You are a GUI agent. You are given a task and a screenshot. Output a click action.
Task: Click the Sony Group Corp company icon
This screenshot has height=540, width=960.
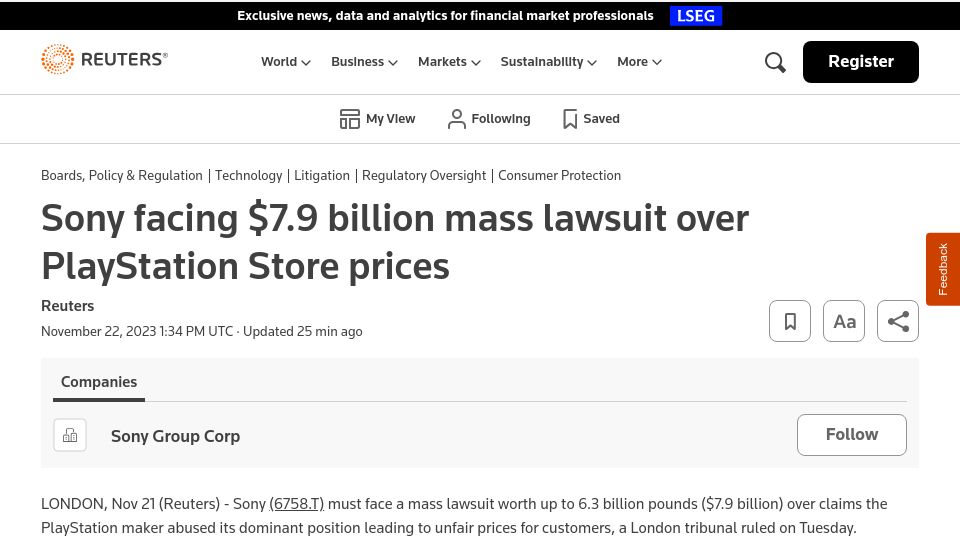click(70, 435)
